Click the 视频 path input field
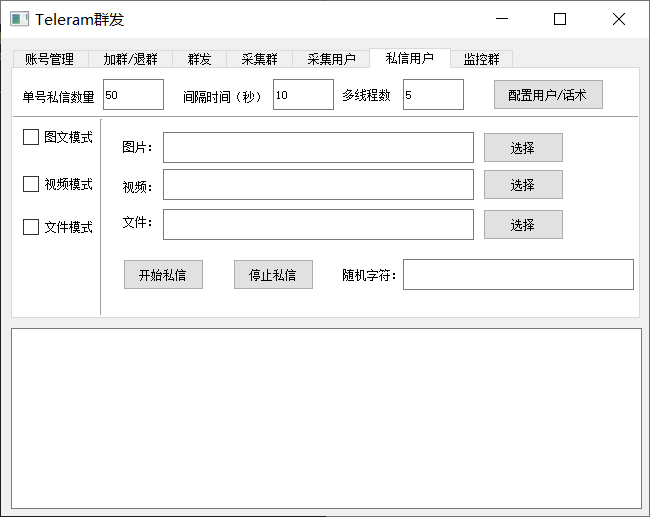 (x=318, y=184)
